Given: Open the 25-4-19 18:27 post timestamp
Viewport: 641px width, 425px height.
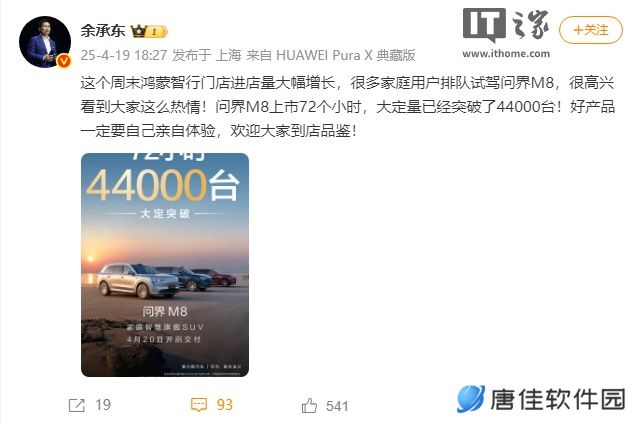Looking at the screenshot, I should click(x=123, y=55).
